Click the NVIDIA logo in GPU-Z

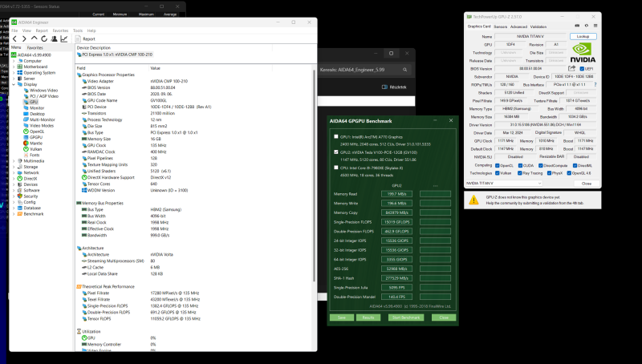(583, 53)
